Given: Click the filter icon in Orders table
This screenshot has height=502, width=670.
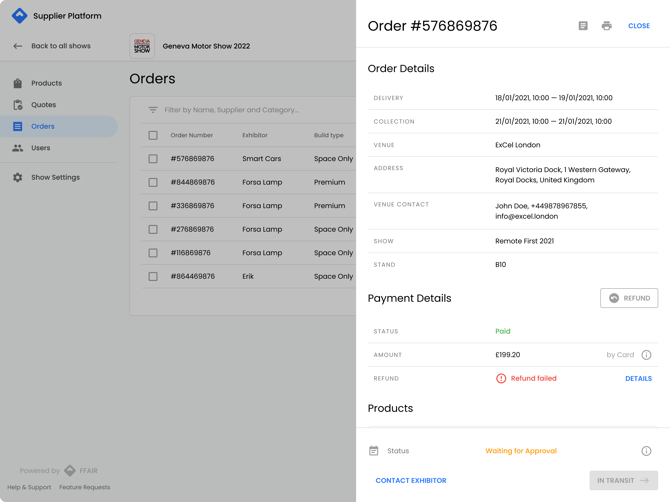Looking at the screenshot, I should point(153,110).
